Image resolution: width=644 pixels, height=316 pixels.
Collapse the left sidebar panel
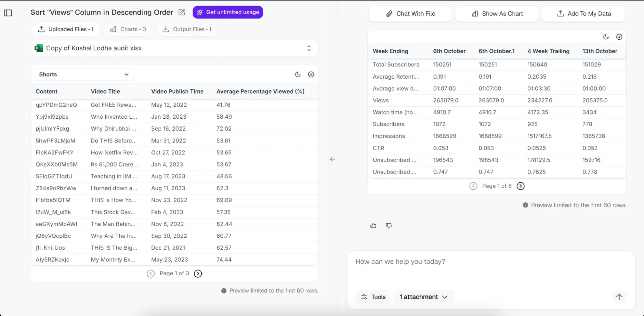tap(8, 13)
